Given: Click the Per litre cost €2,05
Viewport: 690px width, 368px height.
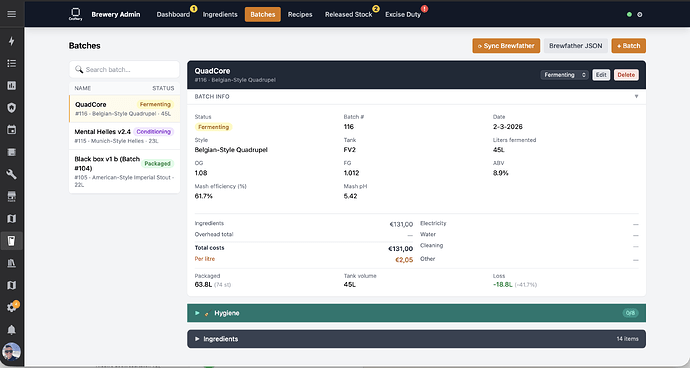Looking at the screenshot, I should coord(404,260).
